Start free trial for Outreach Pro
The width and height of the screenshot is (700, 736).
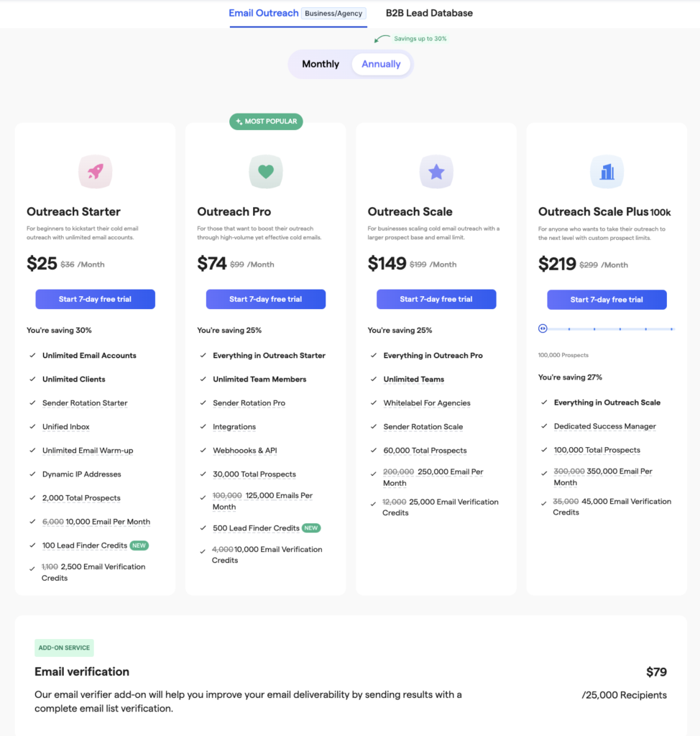[266, 299]
